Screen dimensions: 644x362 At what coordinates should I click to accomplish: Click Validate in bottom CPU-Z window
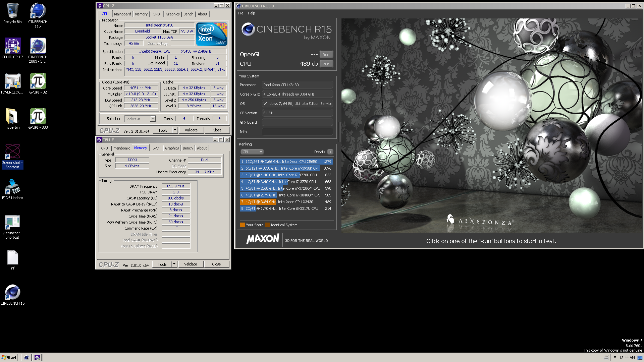click(x=191, y=264)
